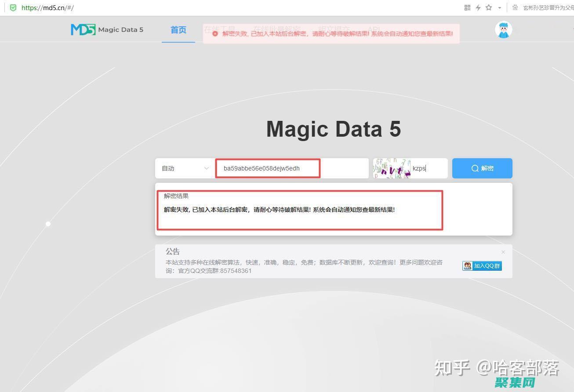This screenshot has height=392, width=574.
Task: Dismiss the 公告 announcement panel
Action: point(503,252)
